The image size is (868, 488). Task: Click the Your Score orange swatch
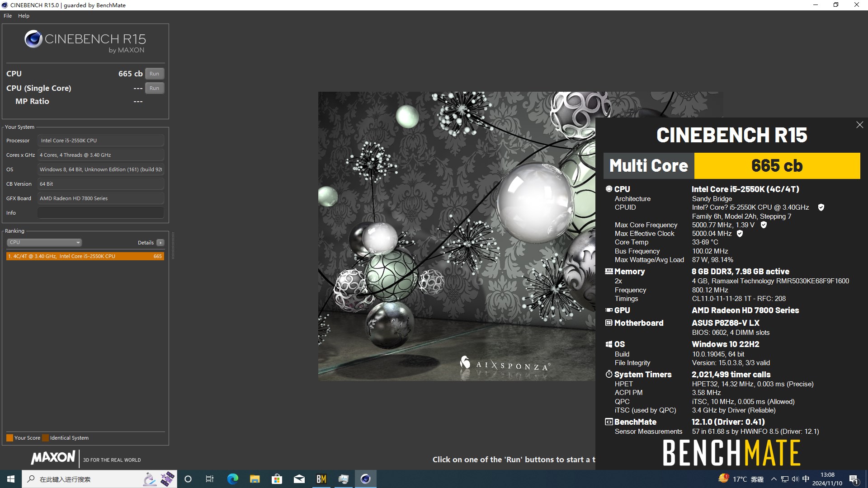(x=9, y=438)
